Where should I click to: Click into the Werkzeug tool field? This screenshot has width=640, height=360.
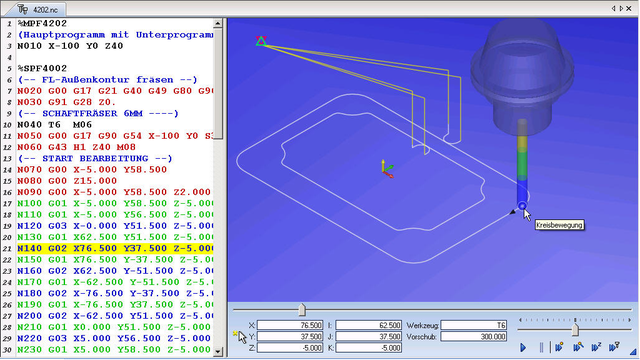[473, 325]
